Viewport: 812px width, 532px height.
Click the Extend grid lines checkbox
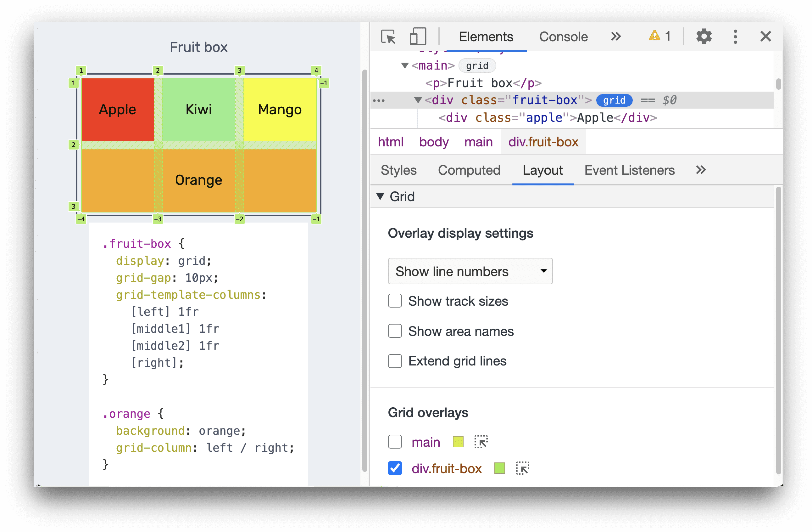[394, 360]
